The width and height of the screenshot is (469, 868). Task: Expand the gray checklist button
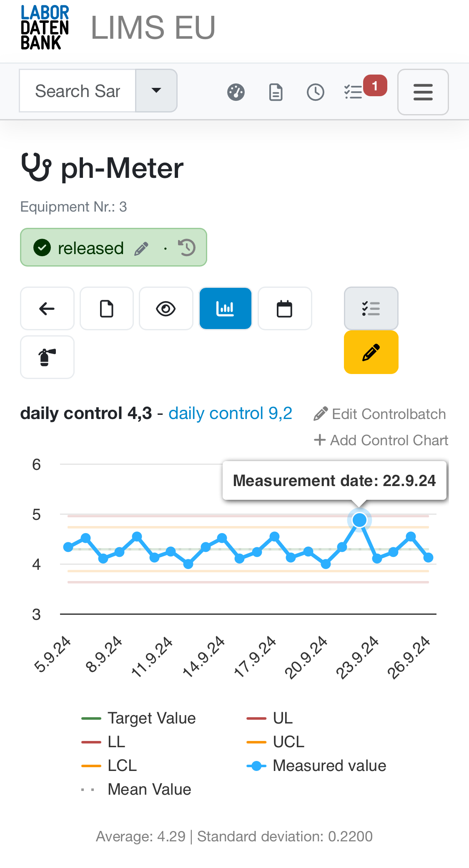371,309
